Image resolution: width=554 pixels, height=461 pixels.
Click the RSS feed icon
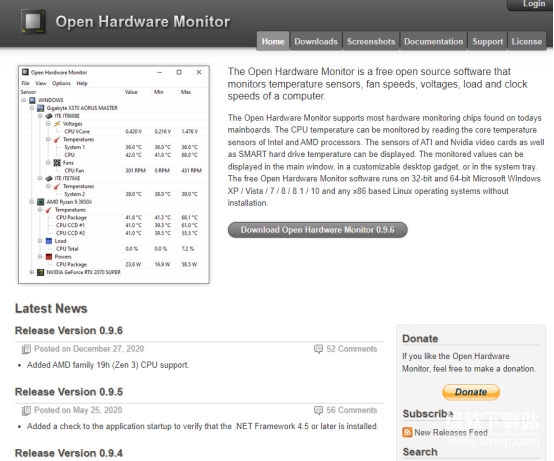407,432
